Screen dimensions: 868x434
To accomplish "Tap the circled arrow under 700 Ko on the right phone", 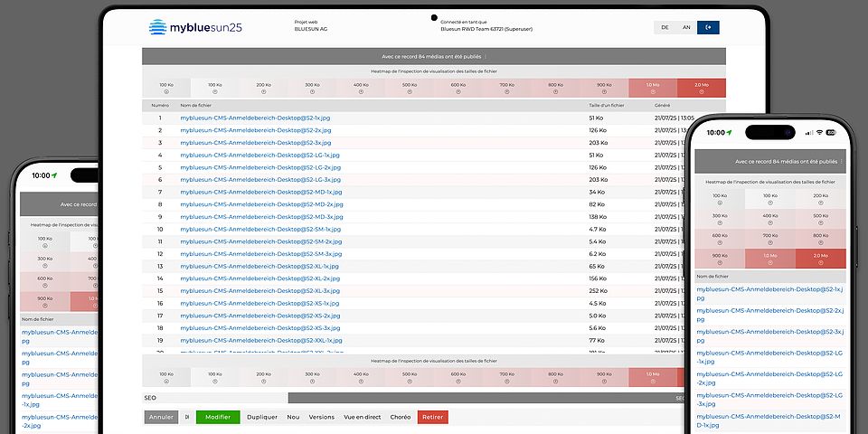I will click(770, 242).
